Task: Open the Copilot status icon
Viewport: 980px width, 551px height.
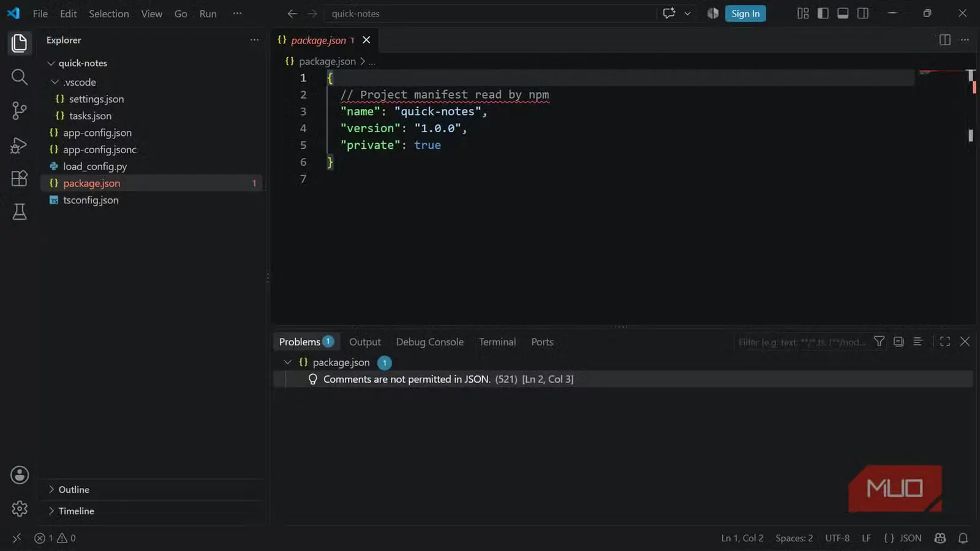Action: (x=940, y=538)
